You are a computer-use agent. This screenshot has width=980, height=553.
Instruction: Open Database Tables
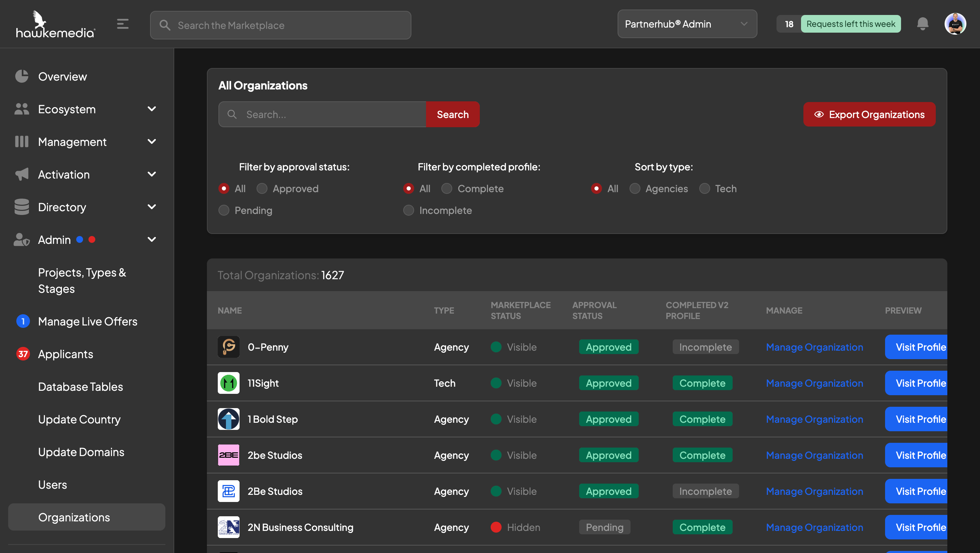pyautogui.click(x=80, y=387)
